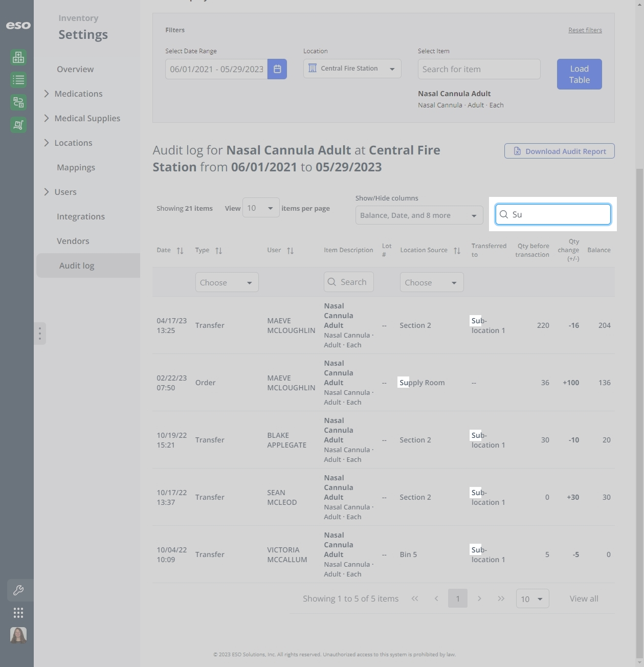Open the green cart module icon

(x=18, y=125)
